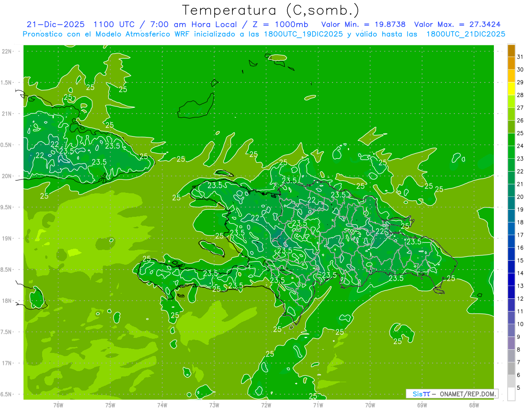Click the "69W" longitude axis label
The height and width of the screenshot is (411, 532).
click(422, 405)
